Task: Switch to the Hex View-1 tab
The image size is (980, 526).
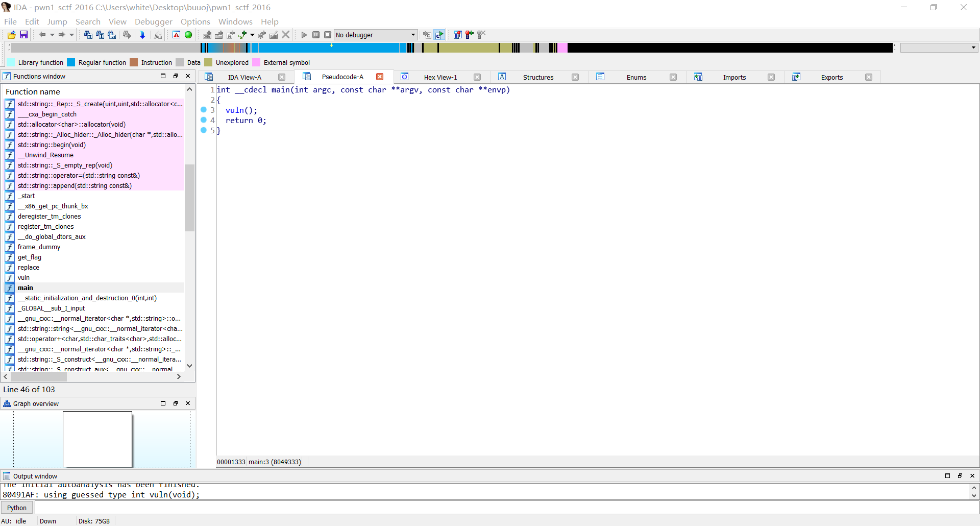Action: (x=440, y=77)
